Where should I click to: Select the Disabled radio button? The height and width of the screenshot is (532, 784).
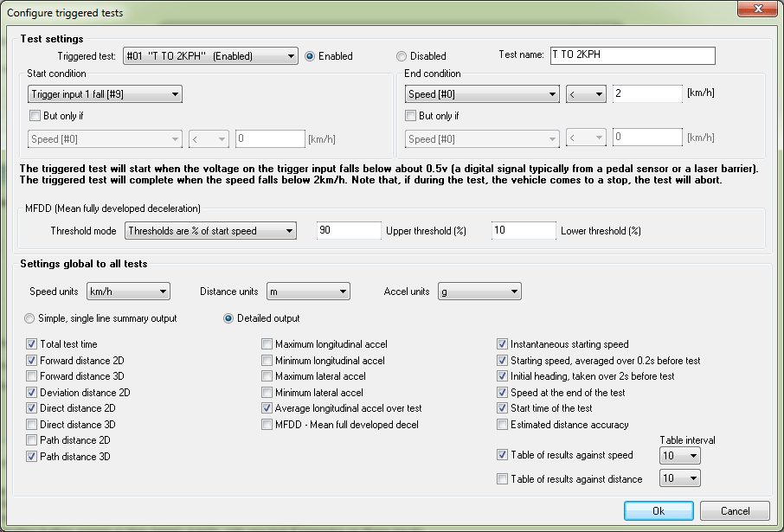(402, 56)
